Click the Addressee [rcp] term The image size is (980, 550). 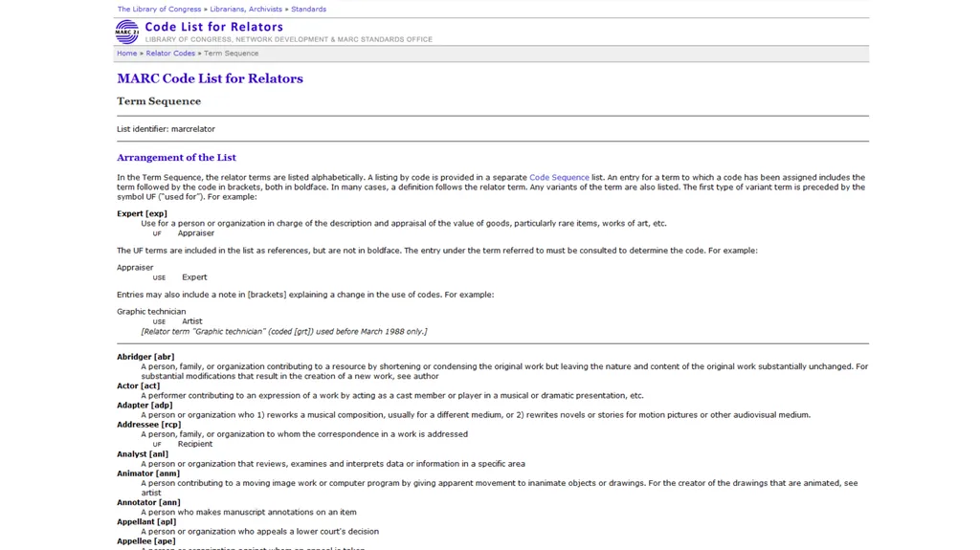pos(148,425)
